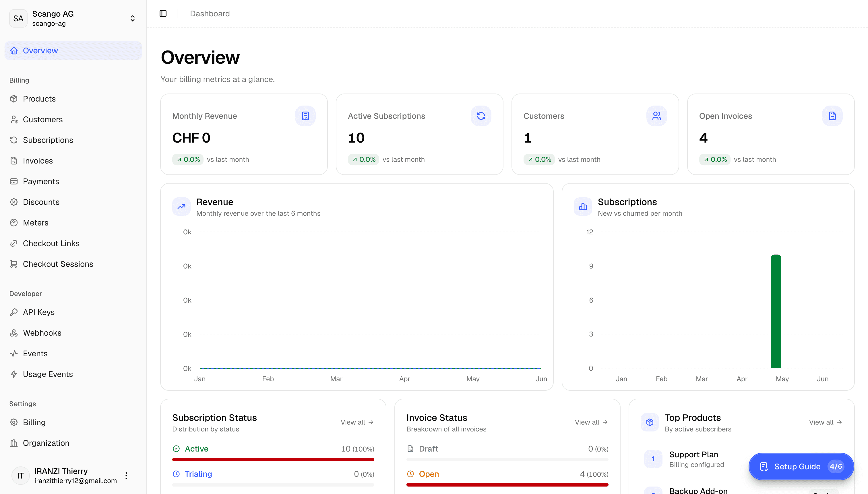Viewport: 868px width, 494px height.
Task: Go to the Overview page
Action: 73,50
